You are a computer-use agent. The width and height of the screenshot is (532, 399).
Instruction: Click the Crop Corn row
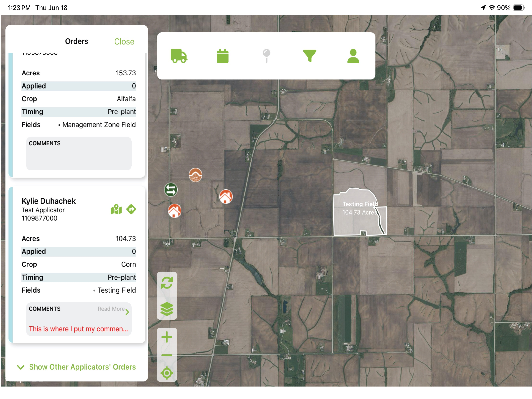coord(79,265)
